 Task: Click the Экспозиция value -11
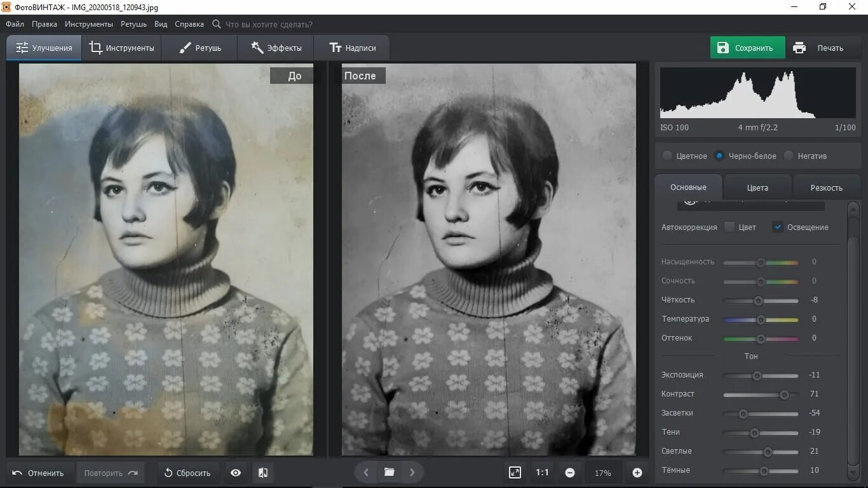tap(814, 375)
